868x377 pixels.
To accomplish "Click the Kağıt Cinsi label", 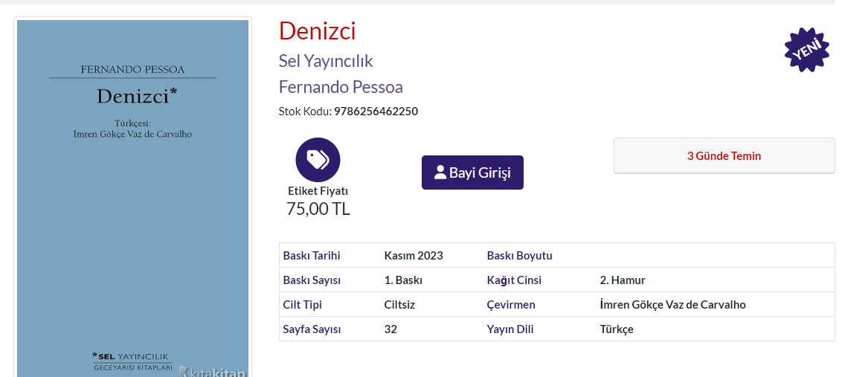I will coord(514,280).
